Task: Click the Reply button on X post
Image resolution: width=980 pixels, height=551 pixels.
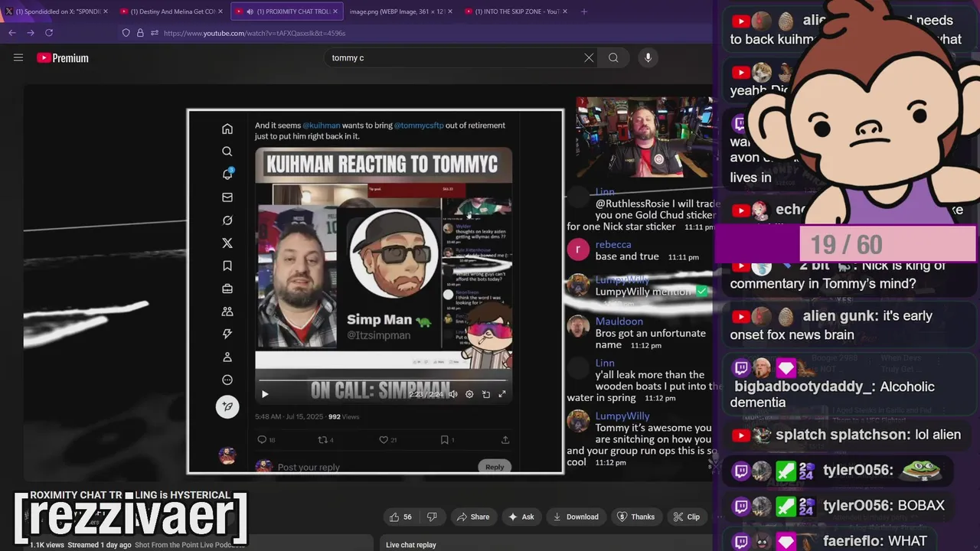Action: 495,467
